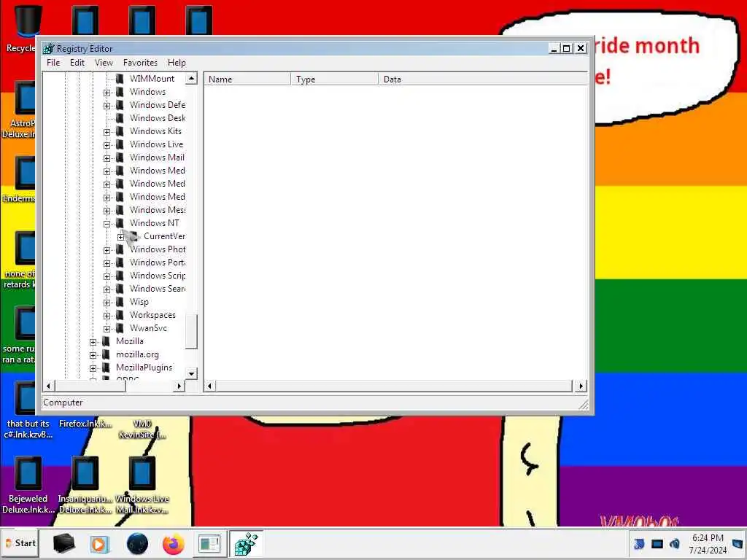The image size is (747, 560).
Task: Open the media player taskbar icon
Action: coord(99,544)
